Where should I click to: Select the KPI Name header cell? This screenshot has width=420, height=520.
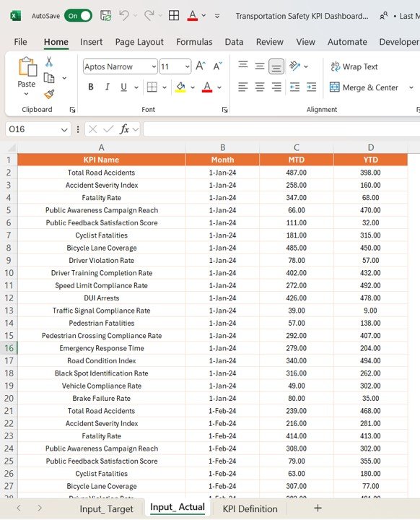pos(102,160)
